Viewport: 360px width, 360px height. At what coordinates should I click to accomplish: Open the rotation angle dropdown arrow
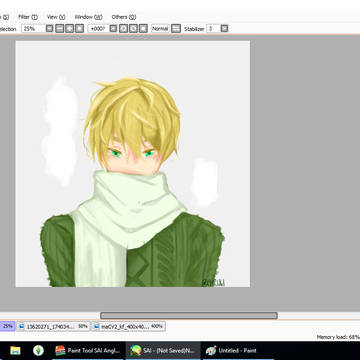click(113, 29)
